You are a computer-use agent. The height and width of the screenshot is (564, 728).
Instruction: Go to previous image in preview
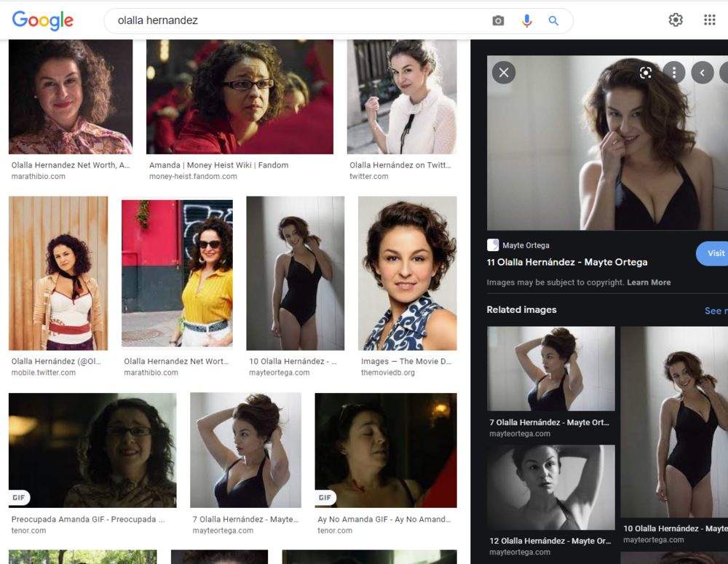coord(702,72)
